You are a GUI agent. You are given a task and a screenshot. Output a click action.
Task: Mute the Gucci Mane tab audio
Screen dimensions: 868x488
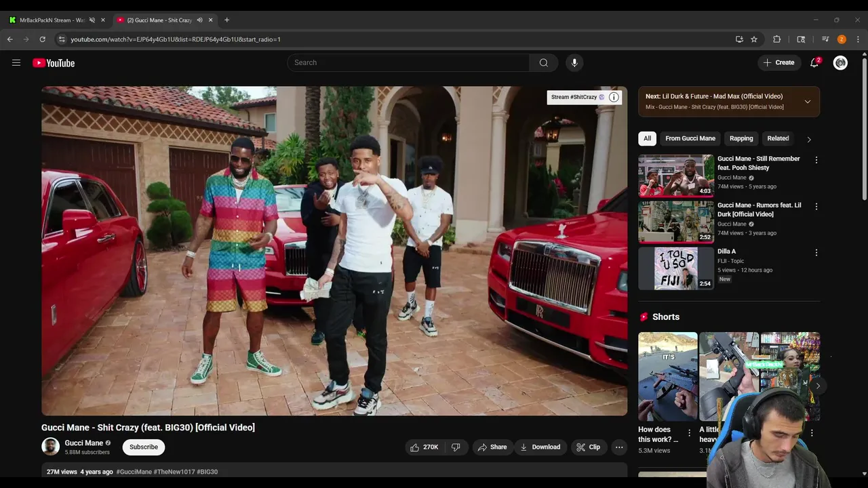point(199,20)
